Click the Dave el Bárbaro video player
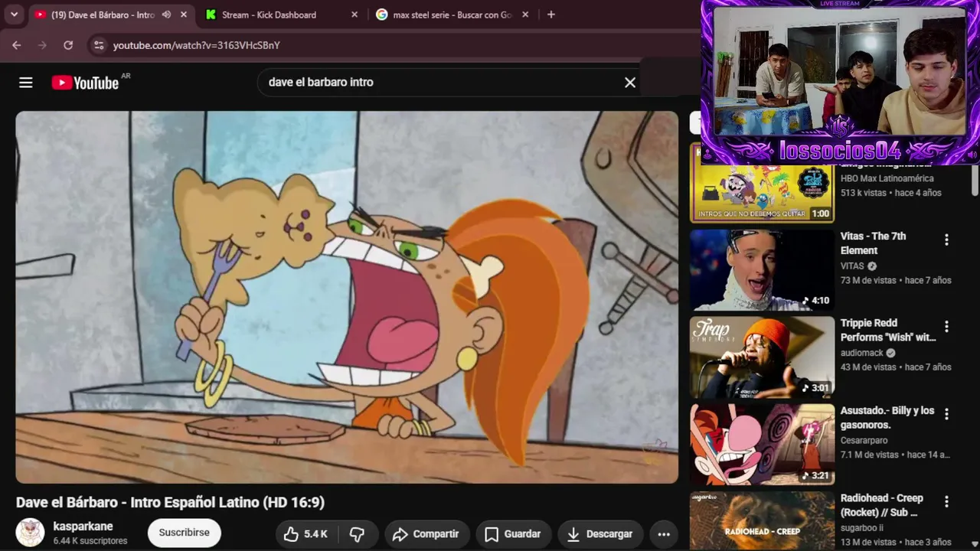980x551 pixels. [347, 297]
